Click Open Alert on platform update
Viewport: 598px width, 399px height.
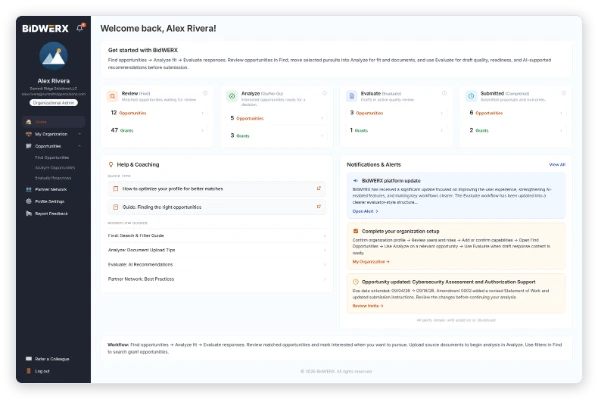tap(365, 211)
